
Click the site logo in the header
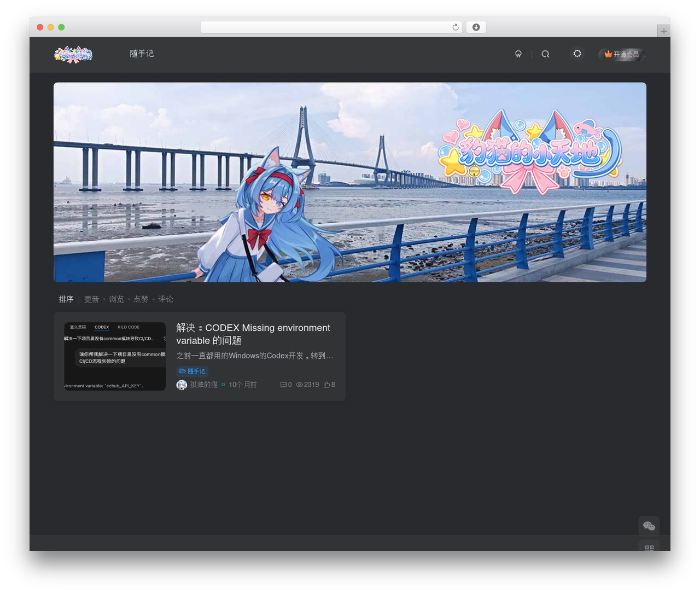tap(73, 54)
